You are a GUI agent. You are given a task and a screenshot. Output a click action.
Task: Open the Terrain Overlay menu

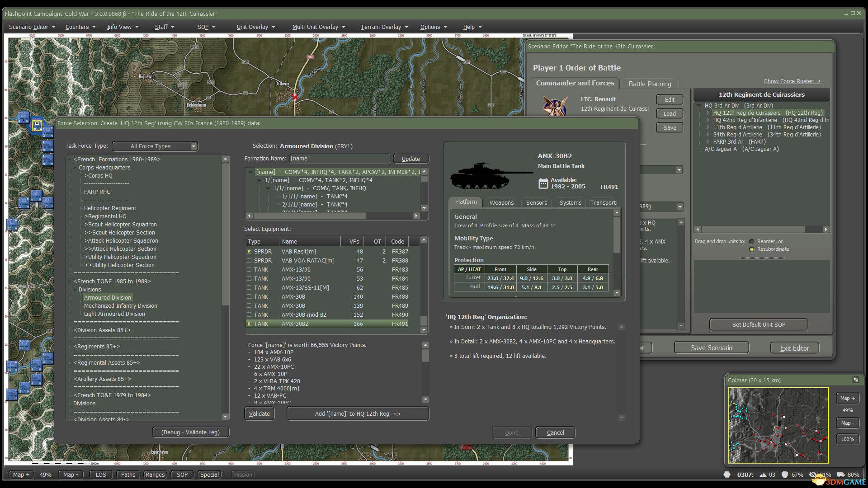382,26
